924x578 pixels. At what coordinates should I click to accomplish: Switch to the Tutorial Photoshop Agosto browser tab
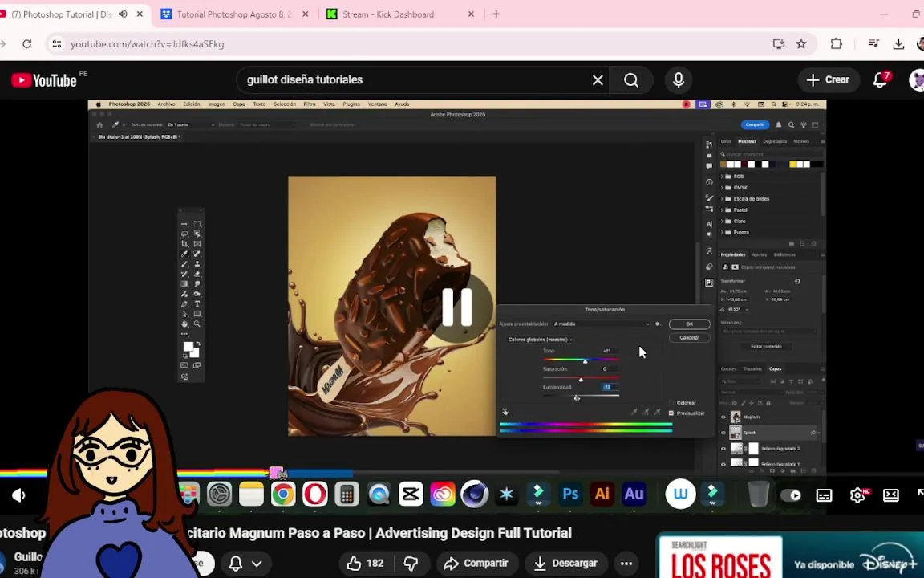pos(234,14)
